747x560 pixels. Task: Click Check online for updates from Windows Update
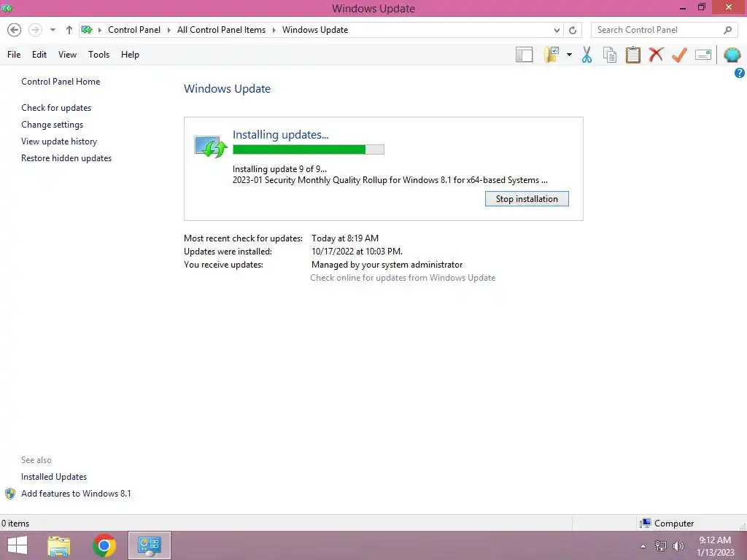(403, 278)
